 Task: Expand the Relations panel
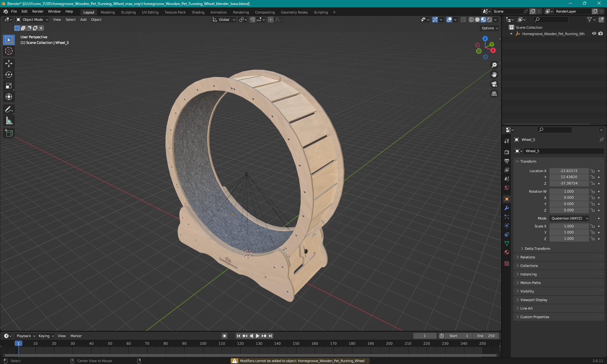(x=527, y=257)
